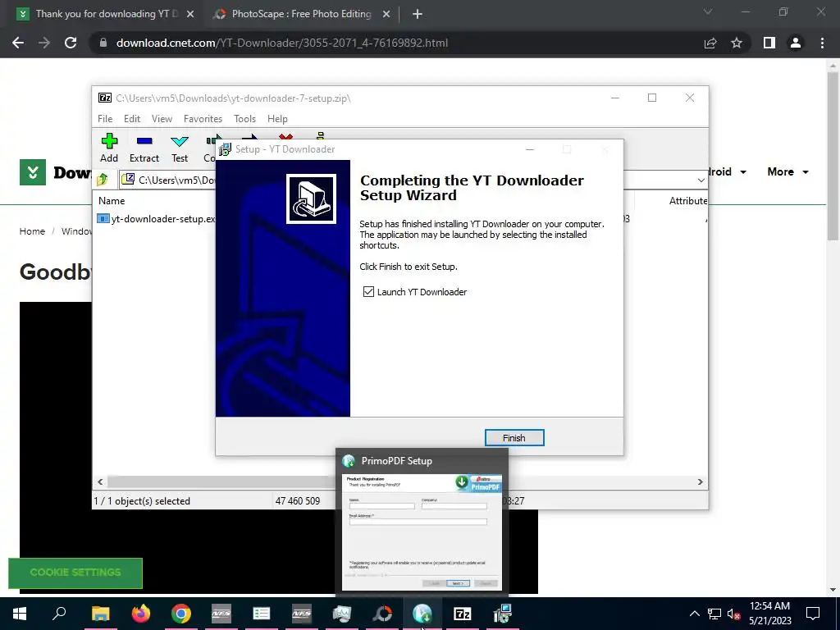The width and height of the screenshot is (840, 630).
Task: Click the left arrow of the 7-Zip horizontal scrollbar
Action: [x=100, y=482]
